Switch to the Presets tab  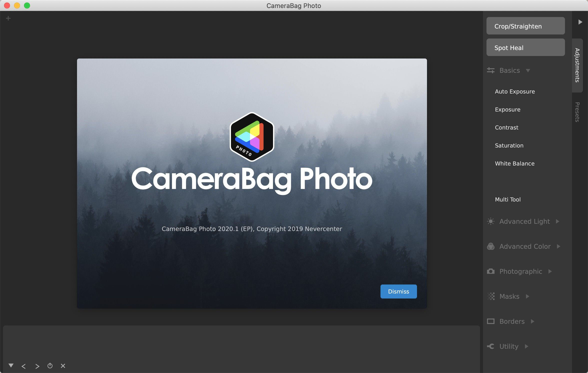577,112
